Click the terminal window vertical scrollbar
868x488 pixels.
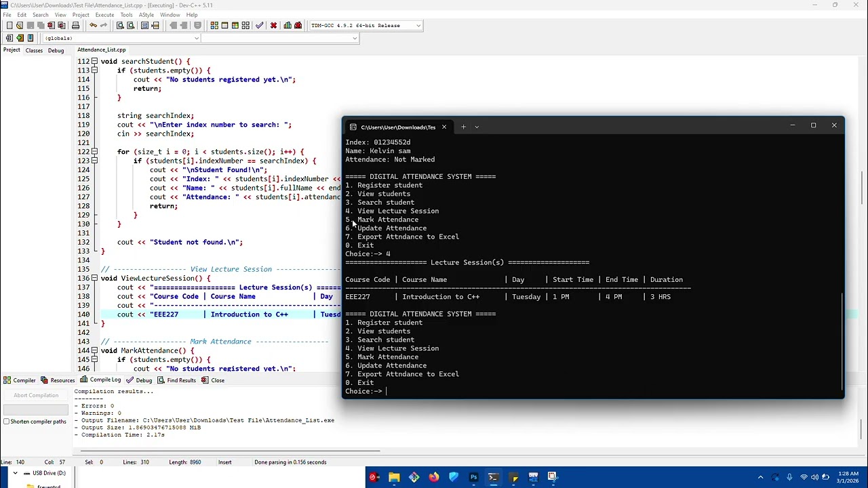tap(842, 342)
